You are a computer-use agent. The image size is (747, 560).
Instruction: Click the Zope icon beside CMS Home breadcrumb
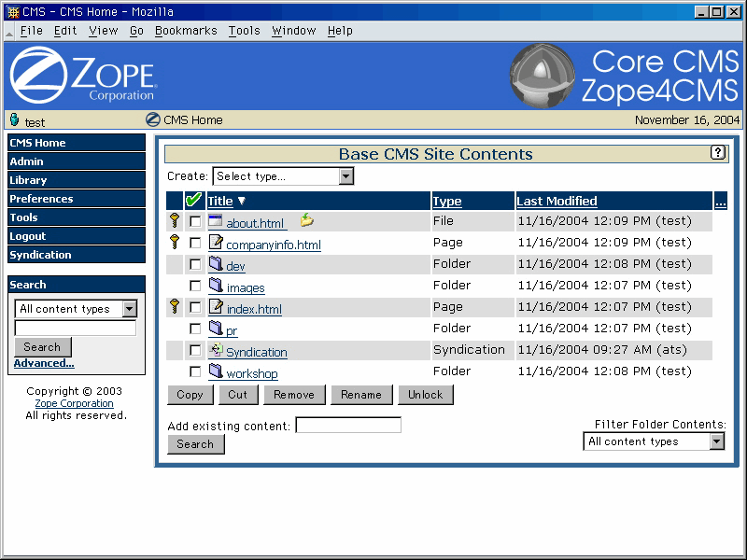click(152, 119)
